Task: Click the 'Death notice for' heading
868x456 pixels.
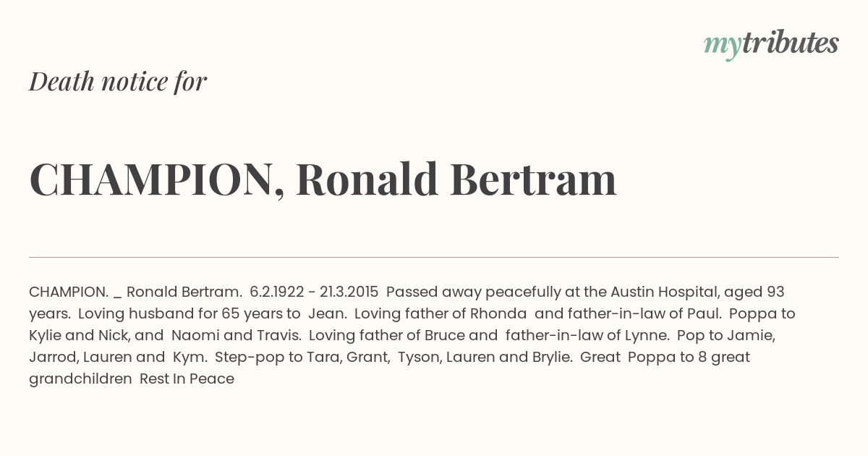Action: point(118,82)
